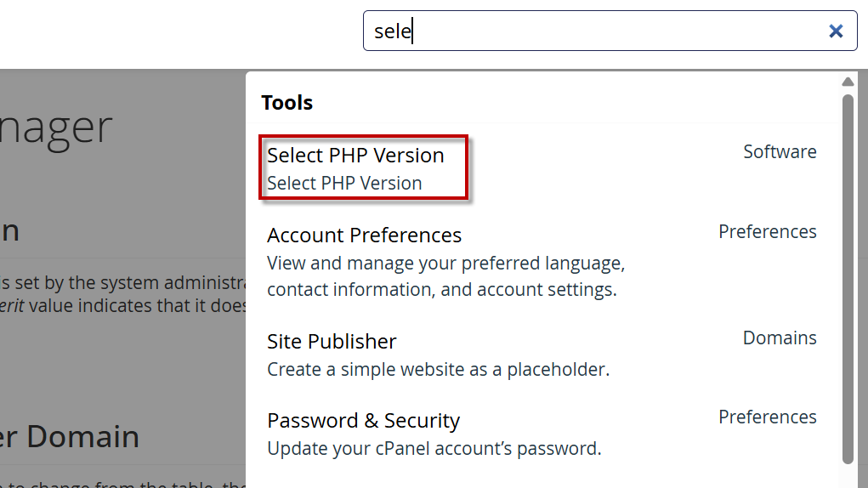Click "Create a simple website" description text
The height and width of the screenshot is (488, 868).
[438, 370]
